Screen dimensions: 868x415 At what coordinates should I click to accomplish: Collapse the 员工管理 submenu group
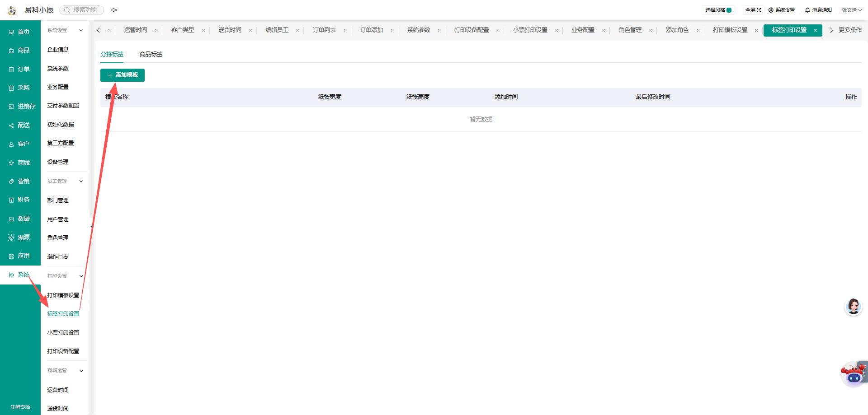point(81,181)
